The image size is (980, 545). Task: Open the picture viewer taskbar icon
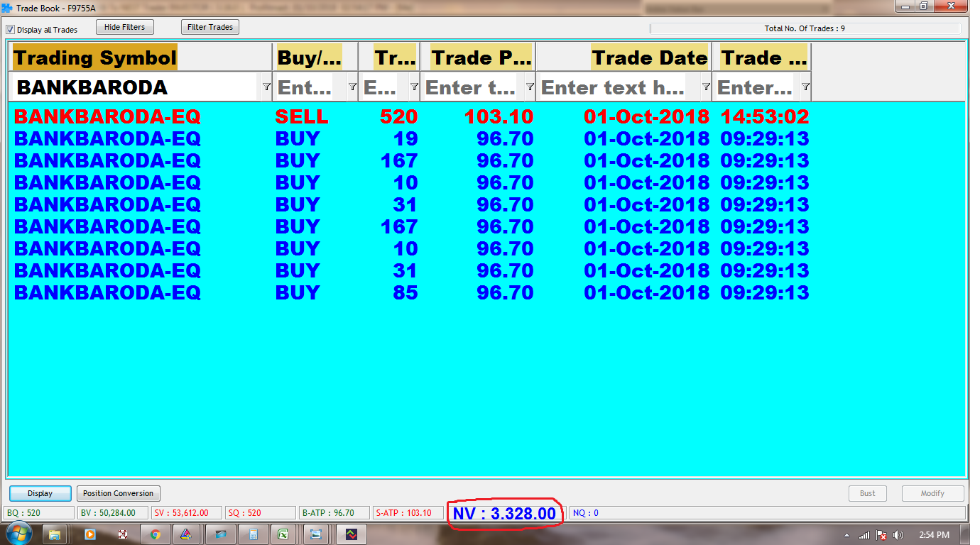point(316,534)
